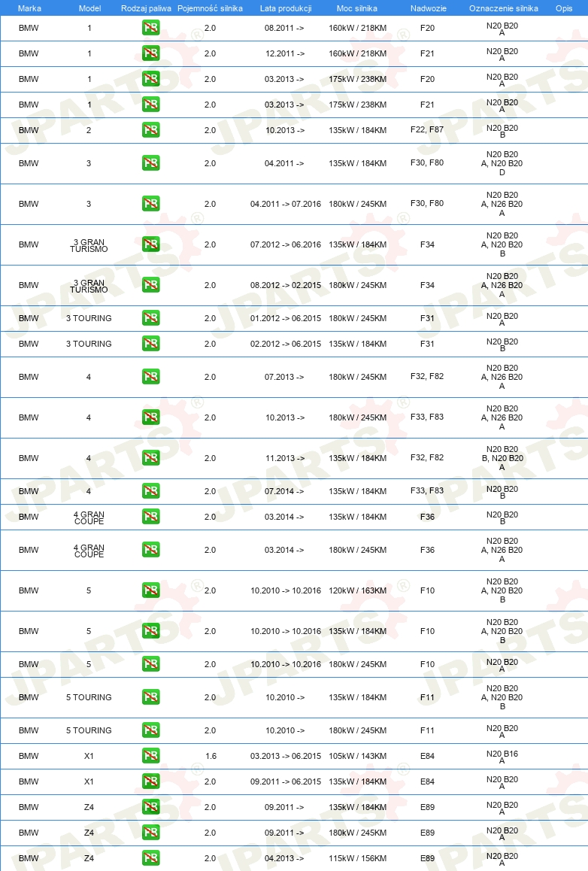
Task: Click the Marka column header
Action: 29,8
